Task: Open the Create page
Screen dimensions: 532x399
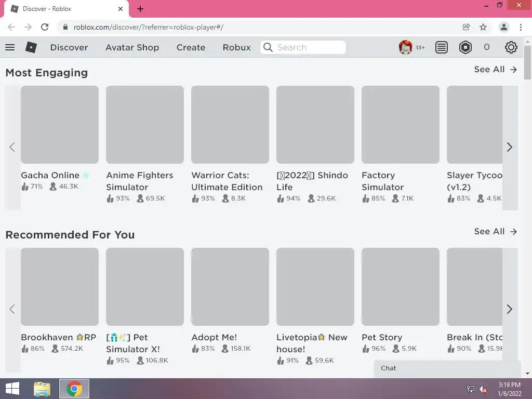Action: (191, 47)
